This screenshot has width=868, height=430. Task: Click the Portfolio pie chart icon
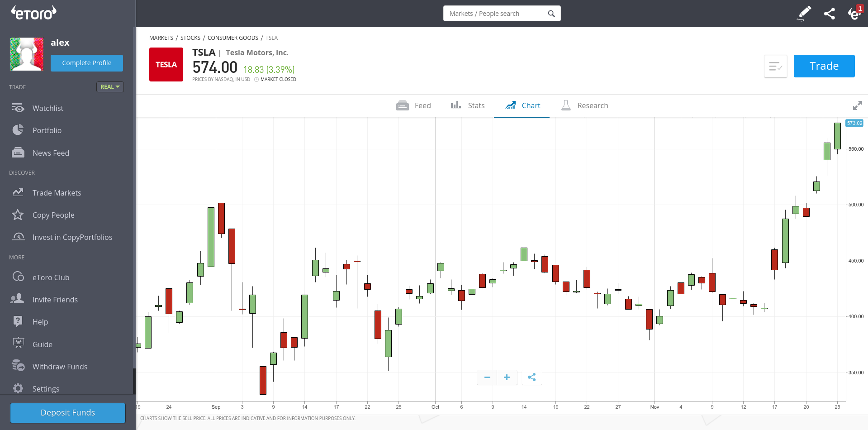tap(18, 130)
